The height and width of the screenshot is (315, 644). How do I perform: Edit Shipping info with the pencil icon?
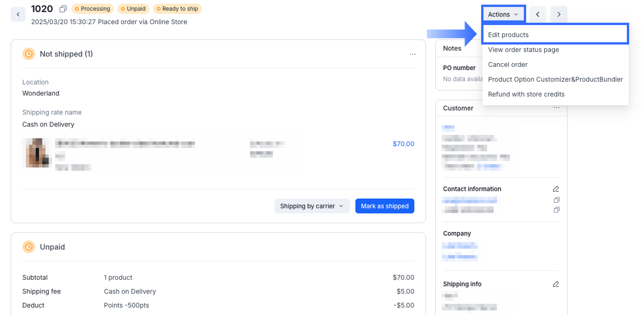(x=556, y=284)
